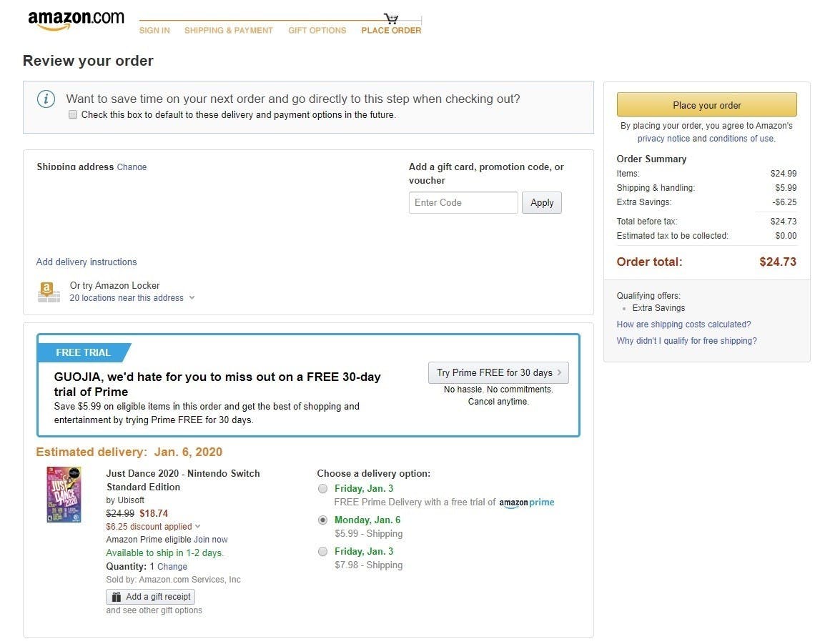Image resolution: width=830 pixels, height=644 pixels.
Task: Click the Amazon.com logo
Action: (76, 20)
